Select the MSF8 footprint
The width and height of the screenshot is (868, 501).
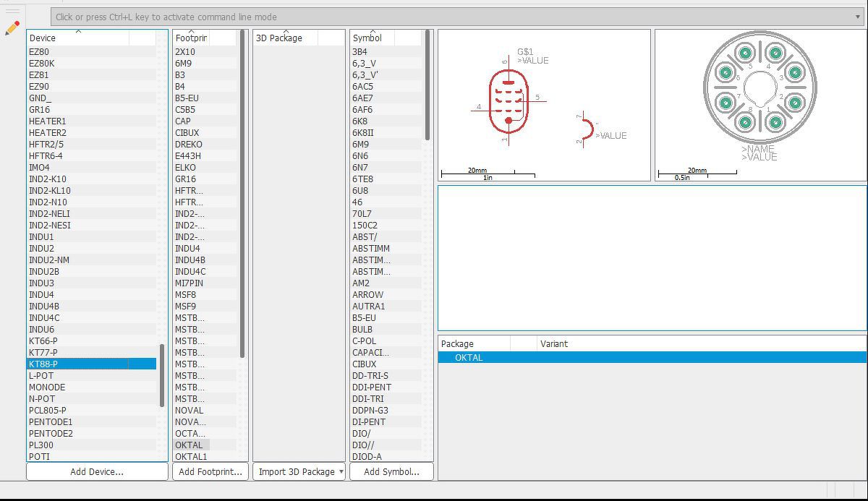tap(205, 294)
